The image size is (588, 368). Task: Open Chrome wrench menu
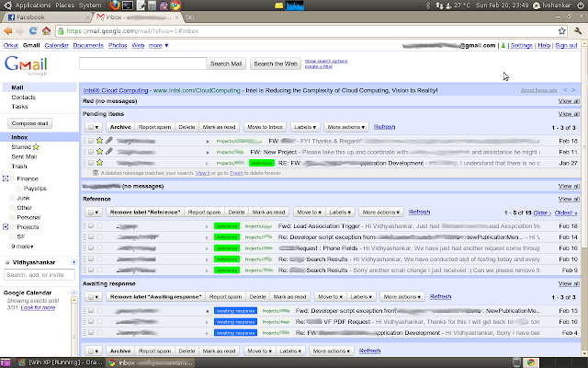point(578,31)
